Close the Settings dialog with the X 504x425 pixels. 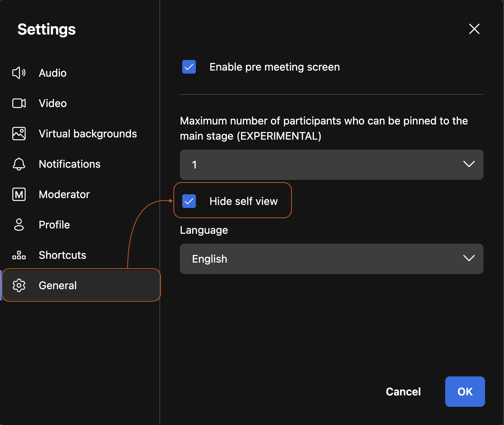click(x=474, y=29)
